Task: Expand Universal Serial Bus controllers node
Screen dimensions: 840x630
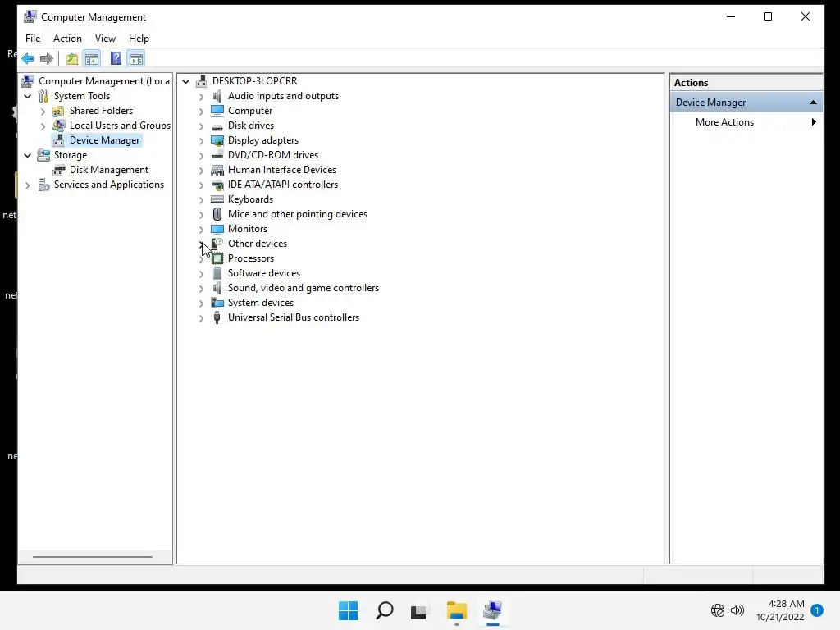Action: [202, 318]
